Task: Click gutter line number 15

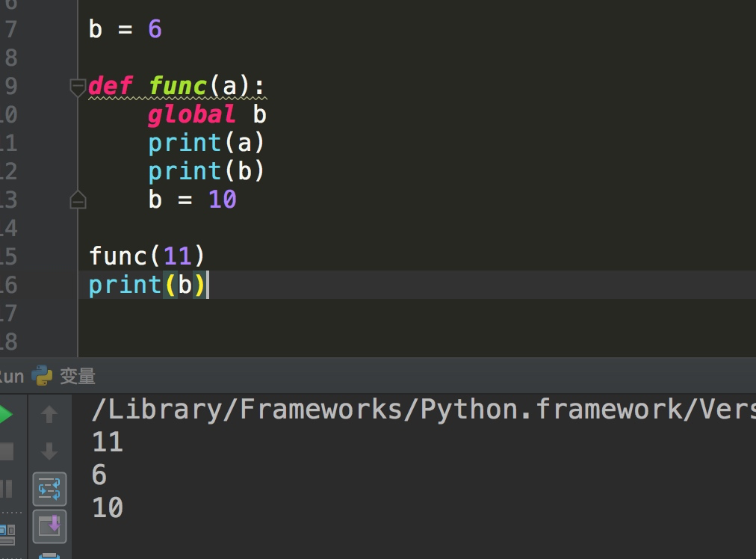Action: 9,256
